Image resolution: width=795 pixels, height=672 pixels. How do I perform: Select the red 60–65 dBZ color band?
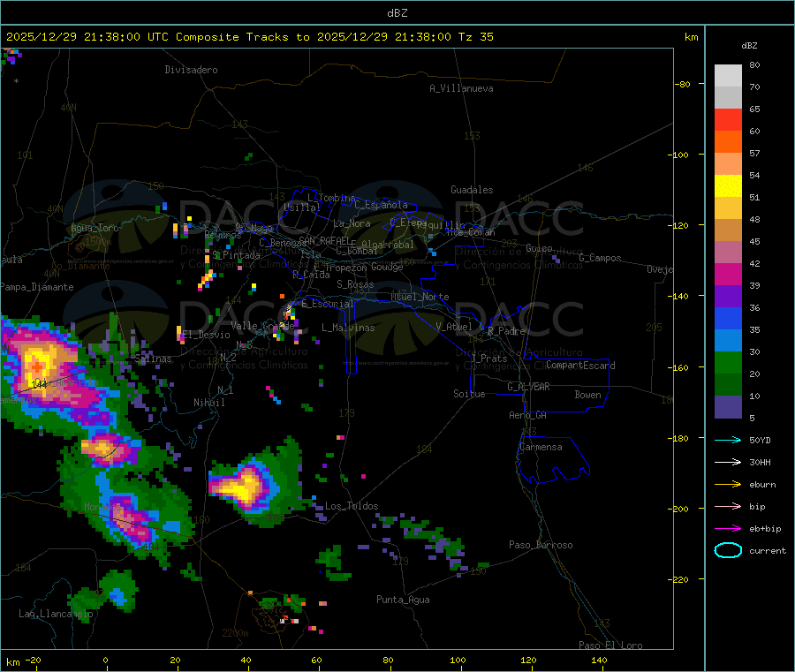tap(728, 120)
